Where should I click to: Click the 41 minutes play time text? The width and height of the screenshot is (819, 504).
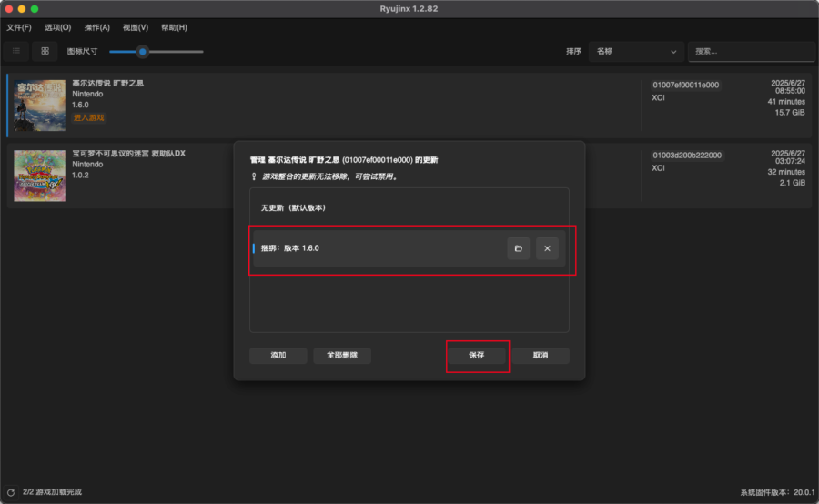click(786, 102)
